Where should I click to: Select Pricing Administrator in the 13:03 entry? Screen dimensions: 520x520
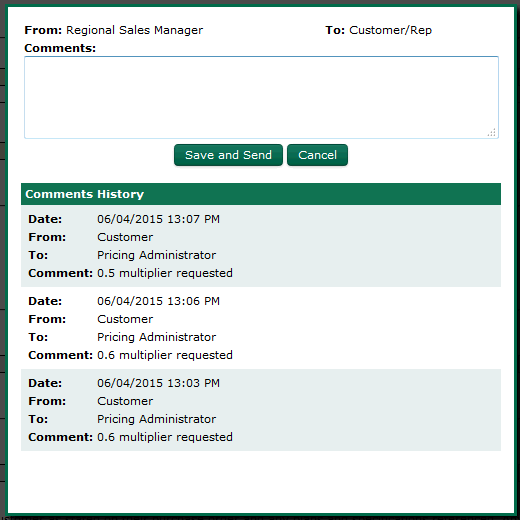156,419
